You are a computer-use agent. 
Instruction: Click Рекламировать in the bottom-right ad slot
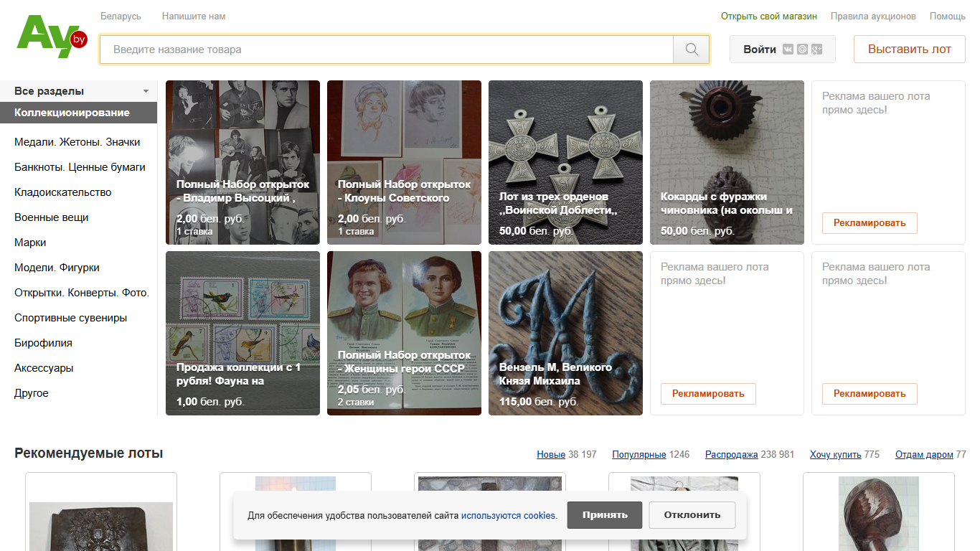pyautogui.click(x=870, y=393)
